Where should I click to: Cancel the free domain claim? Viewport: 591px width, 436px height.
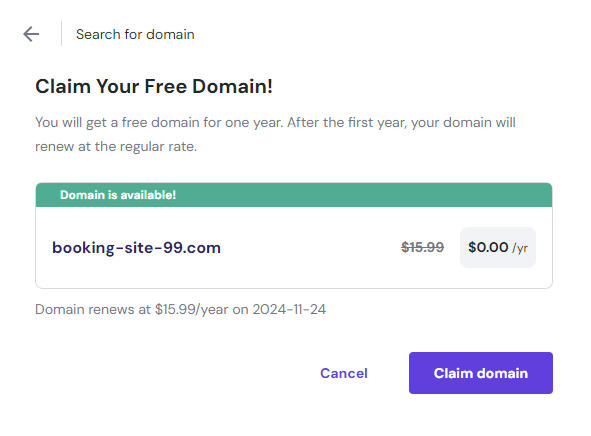point(344,373)
